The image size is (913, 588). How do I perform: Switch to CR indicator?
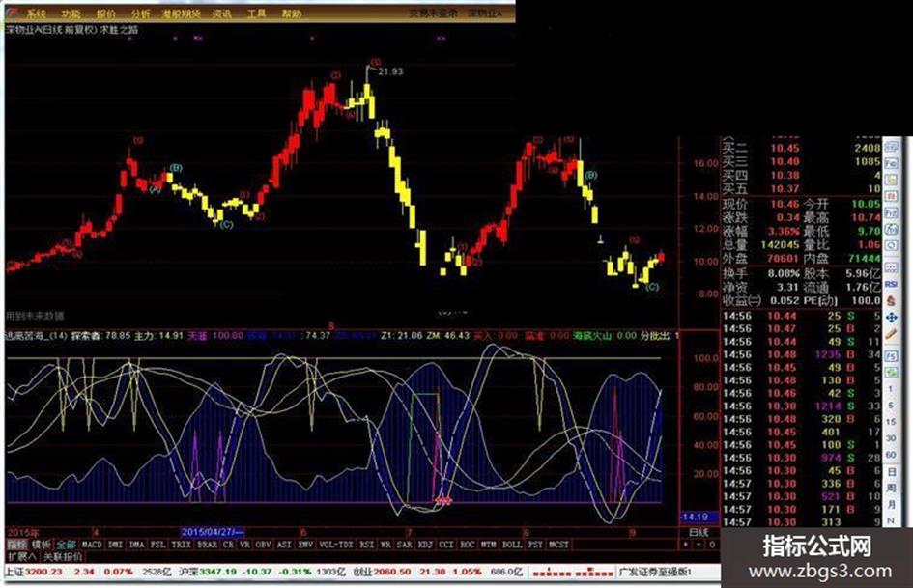228,545
